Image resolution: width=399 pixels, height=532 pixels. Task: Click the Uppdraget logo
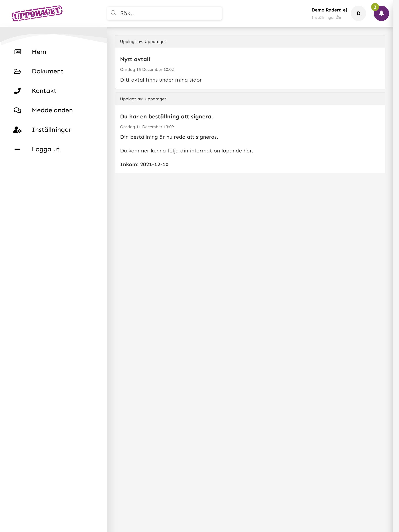click(x=37, y=13)
